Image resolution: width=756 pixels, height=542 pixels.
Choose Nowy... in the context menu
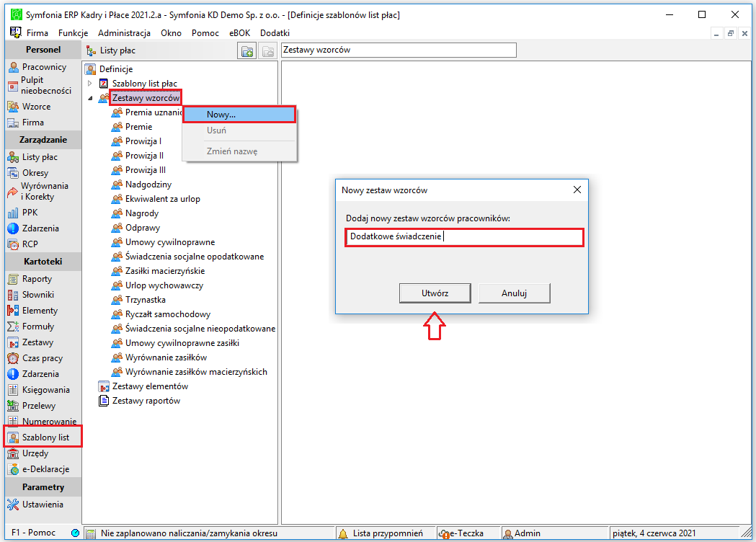point(239,115)
